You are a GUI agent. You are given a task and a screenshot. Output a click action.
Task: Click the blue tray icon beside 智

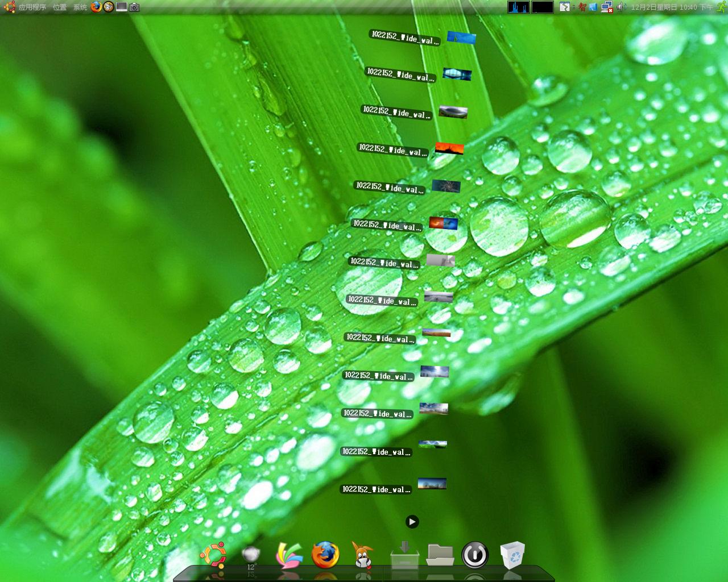click(593, 7)
